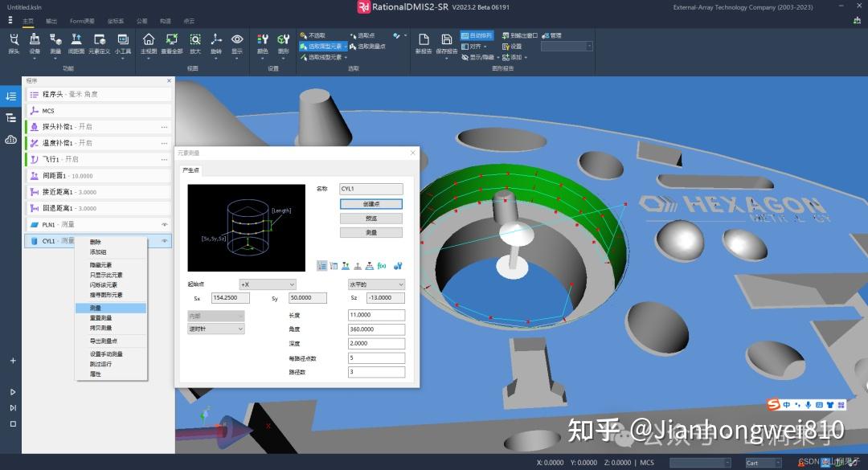Click the cloud sidebar icon

(x=10, y=140)
